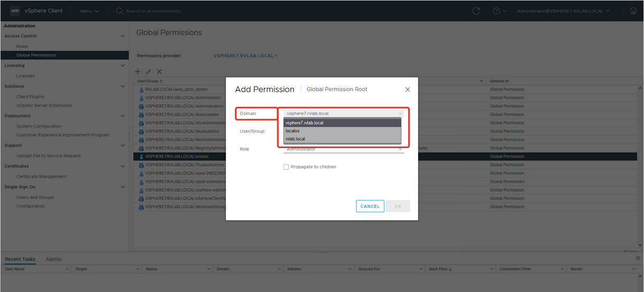Click group icon beside VSPHERE7.RVLAB.LOCAL\NsxAuditors
Image resolution: width=644 pixels, height=292 pixels.
click(x=141, y=131)
